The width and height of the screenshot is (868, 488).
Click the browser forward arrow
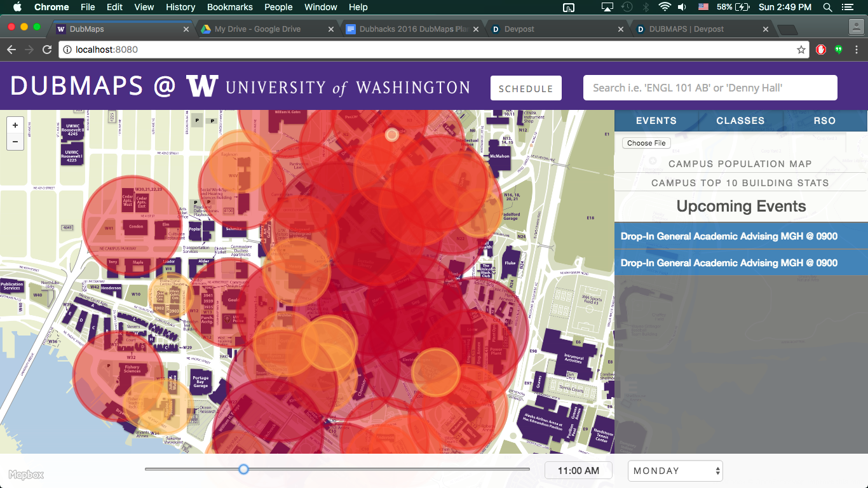coord(29,50)
